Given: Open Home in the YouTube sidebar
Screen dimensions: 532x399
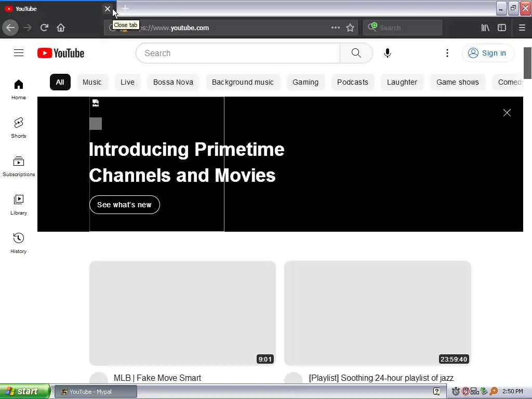Looking at the screenshot, I should 19,89.
